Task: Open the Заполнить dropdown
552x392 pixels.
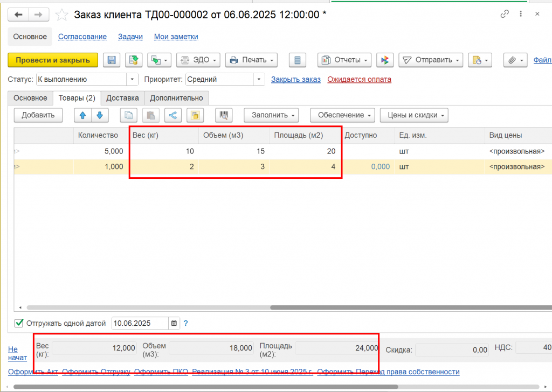Action: (x=272, y=115)
